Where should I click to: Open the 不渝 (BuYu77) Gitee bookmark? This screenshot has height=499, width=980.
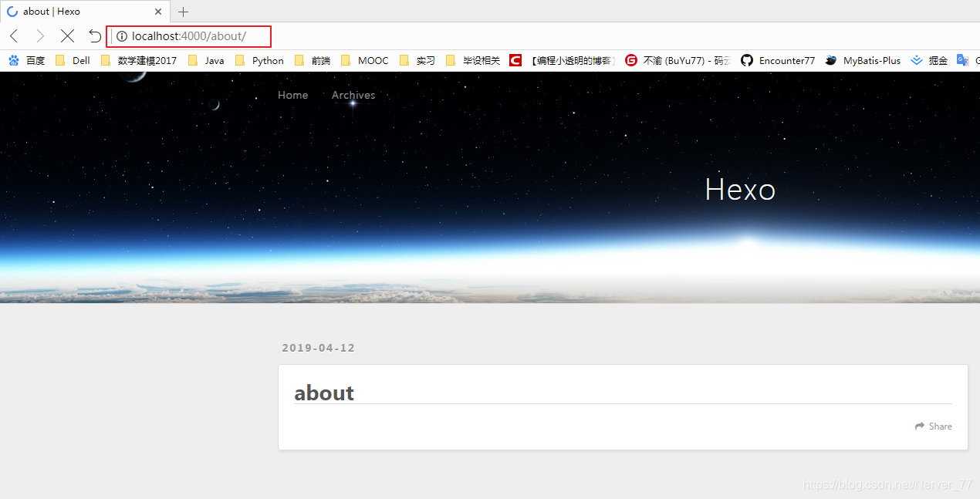678,60
